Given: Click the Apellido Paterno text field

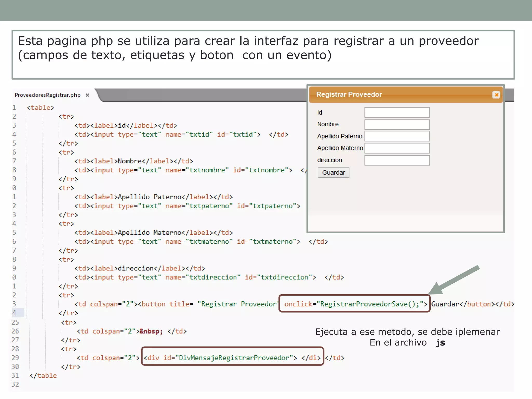Looking at the screenshot, I should (397, 136).
